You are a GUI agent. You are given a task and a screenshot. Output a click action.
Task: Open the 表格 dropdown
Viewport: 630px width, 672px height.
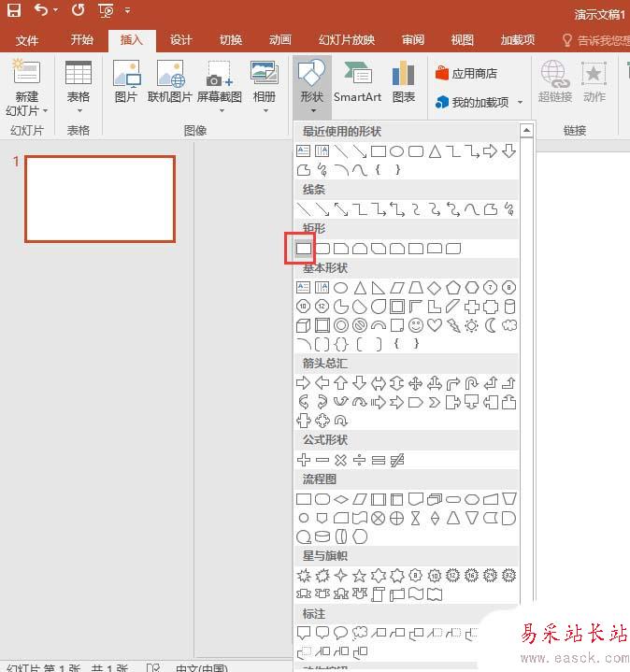[x=79, y=87]
